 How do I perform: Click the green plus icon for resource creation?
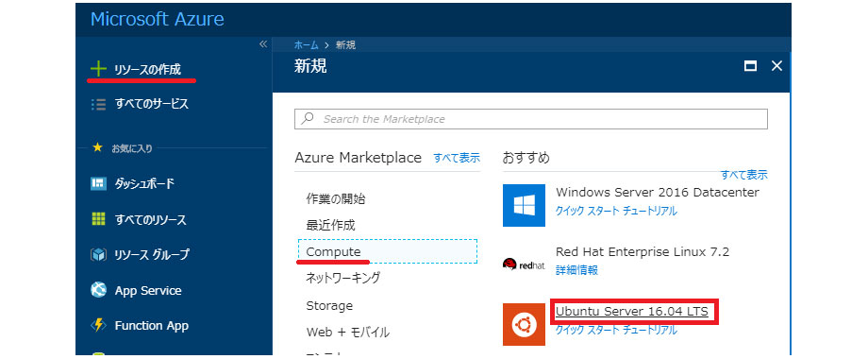98,69
